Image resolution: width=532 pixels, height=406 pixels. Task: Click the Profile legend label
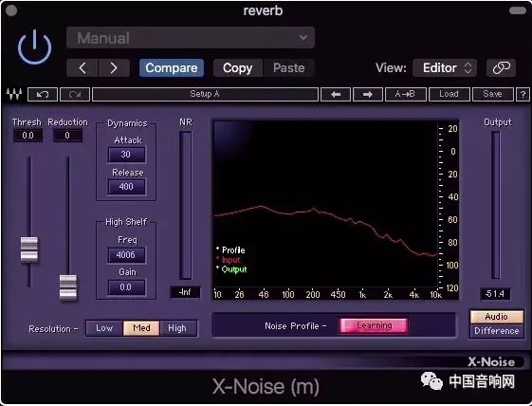click(233, 250)
